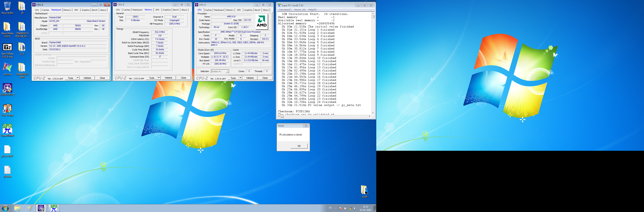
Task: Click the Super PI vertical scrollbar thumb
Action: [x=373, y=16]
